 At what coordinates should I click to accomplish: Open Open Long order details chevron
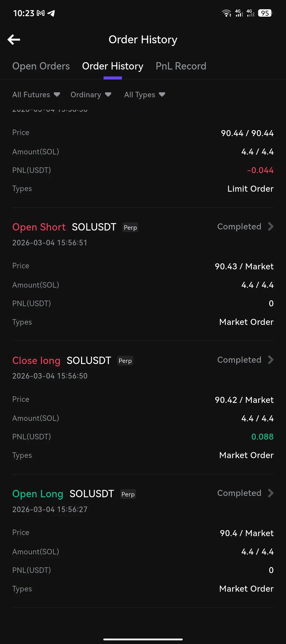tap(271, 493)
